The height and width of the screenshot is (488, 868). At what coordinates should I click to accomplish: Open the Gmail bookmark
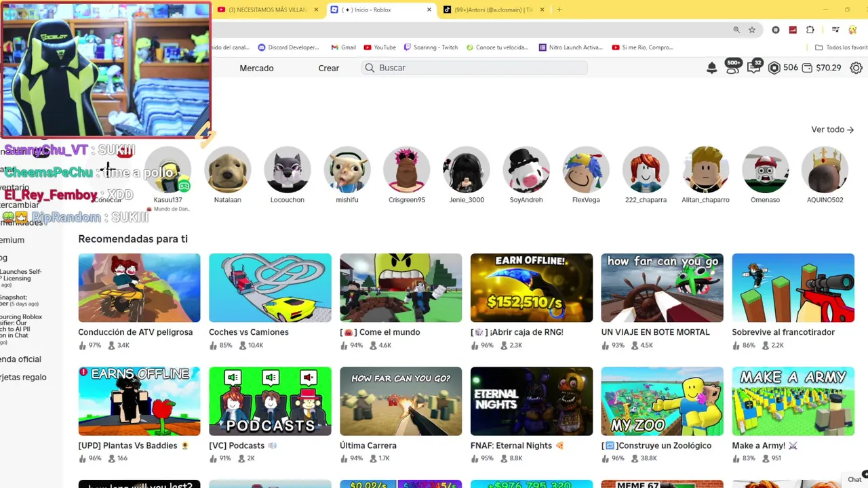pos(343,47)
